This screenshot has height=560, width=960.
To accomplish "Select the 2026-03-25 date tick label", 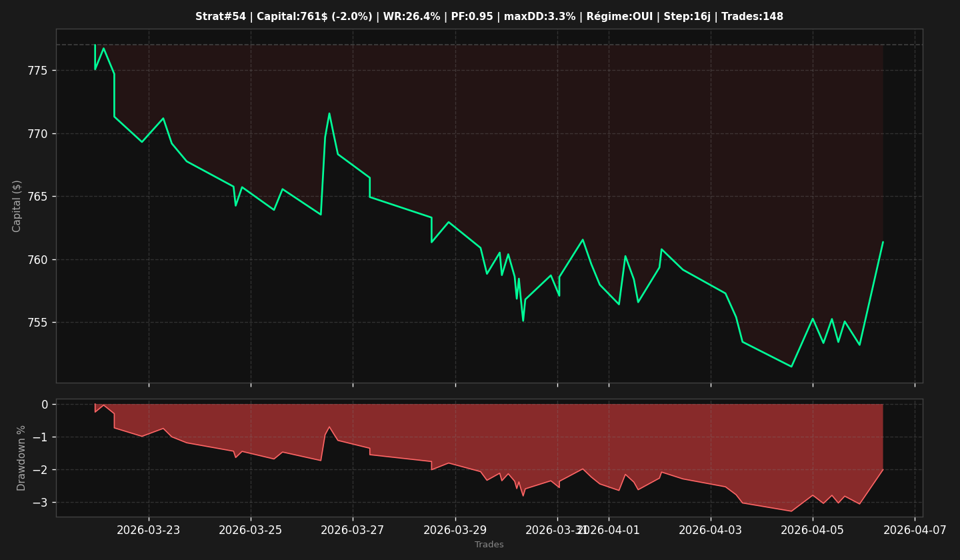I will (251, 530).
